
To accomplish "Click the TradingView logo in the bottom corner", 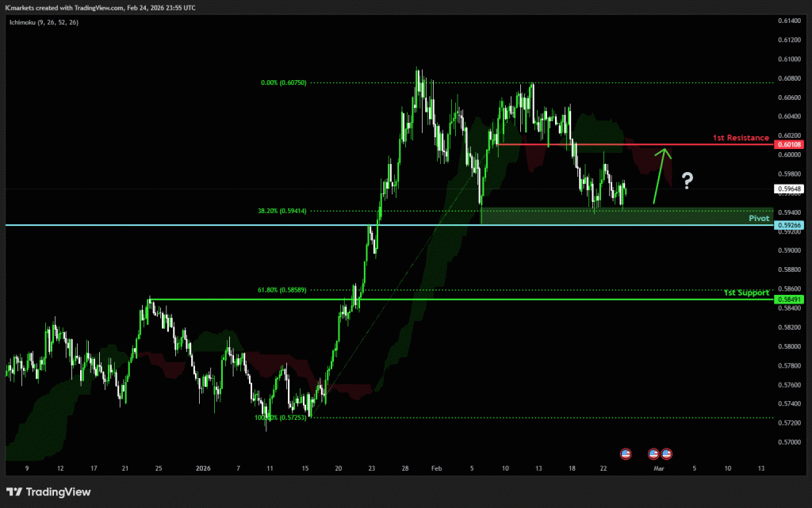I will click(x=49, y=492).
